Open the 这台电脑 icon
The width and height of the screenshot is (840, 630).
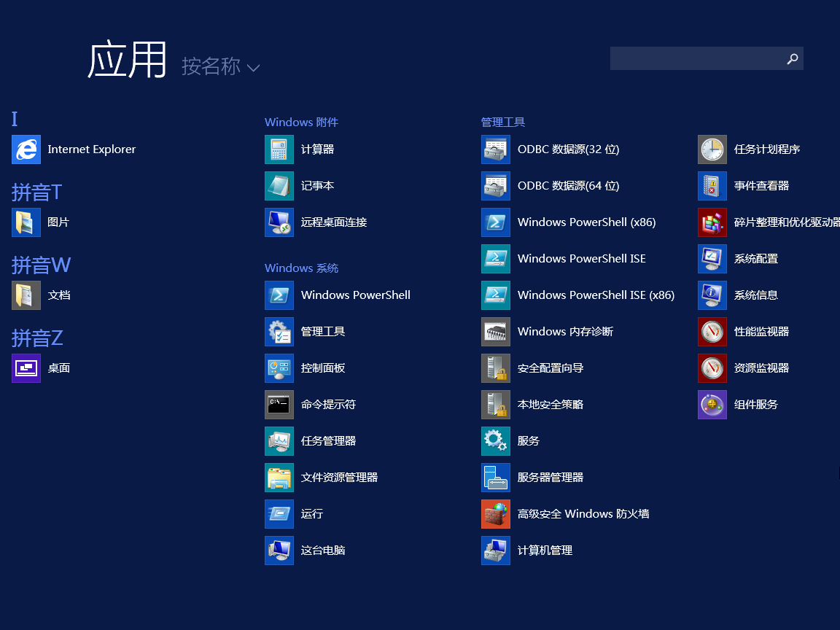coord(279,551)
